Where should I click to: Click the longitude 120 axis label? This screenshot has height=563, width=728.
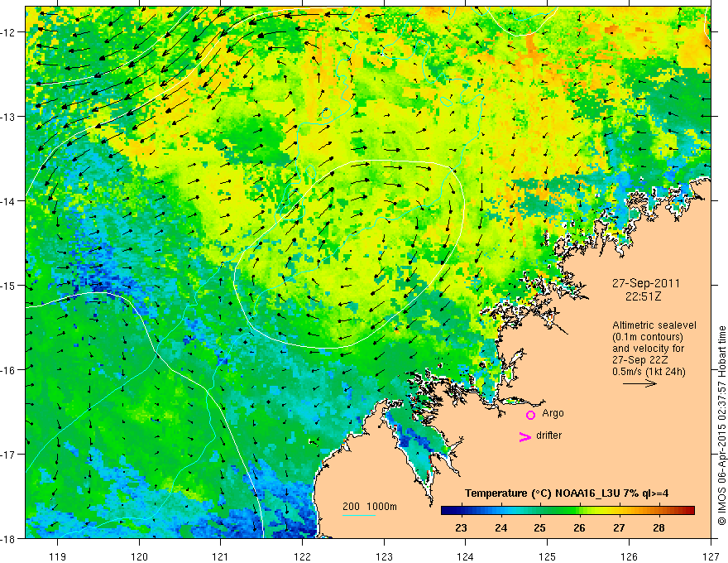139,556
